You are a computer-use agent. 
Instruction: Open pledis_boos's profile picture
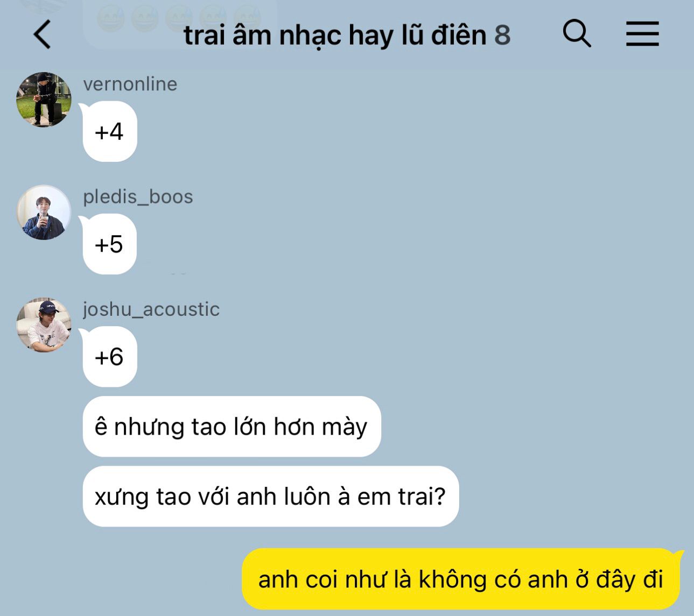tap(44, 213)
